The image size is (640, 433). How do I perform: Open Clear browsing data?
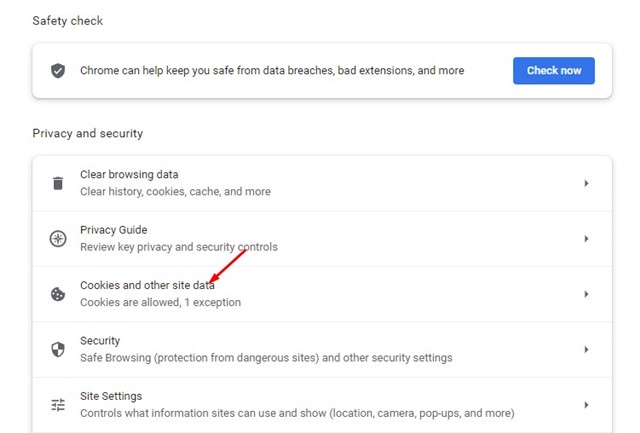tap(322, 183)
